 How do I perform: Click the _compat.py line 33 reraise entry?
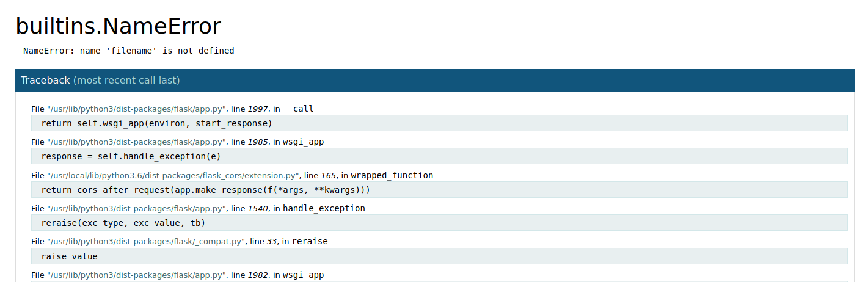point(180,241)
